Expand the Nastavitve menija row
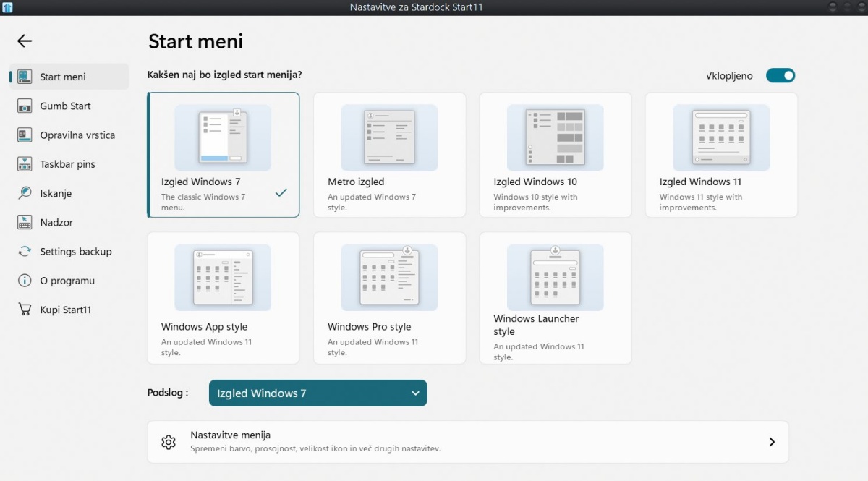 tap(468, 442)
